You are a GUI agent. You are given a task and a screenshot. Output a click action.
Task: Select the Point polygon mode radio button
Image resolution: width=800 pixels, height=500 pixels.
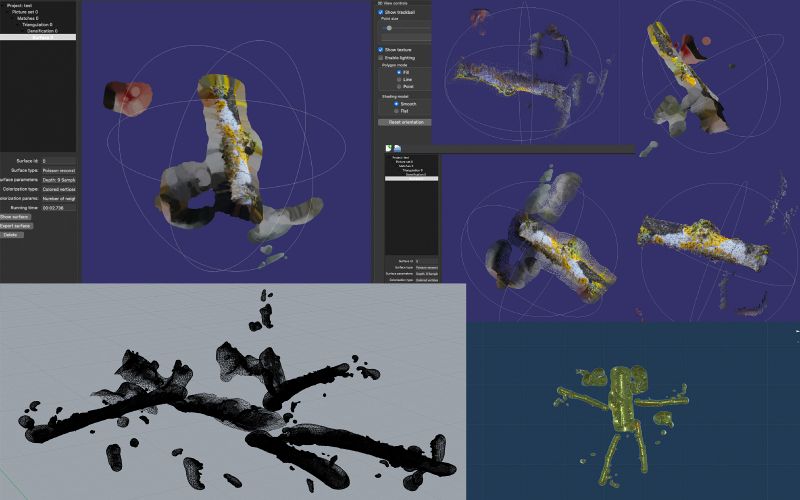point(399,86)
